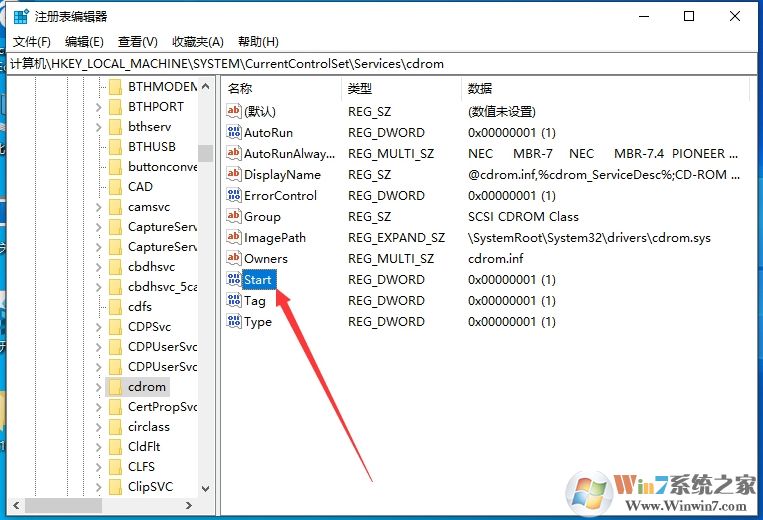Click '(数值未设置)' data cell
The image size is (763, 520).
[x=502, y=111]
